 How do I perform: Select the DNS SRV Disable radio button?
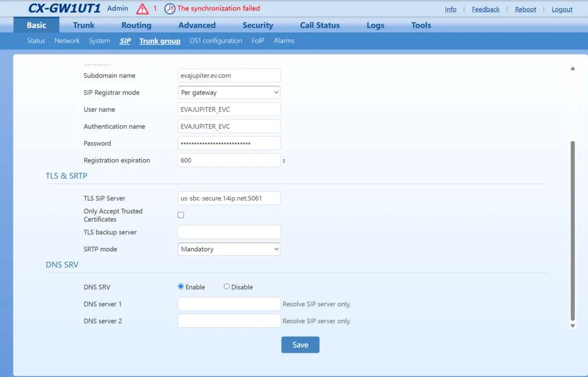pos(227,287)
